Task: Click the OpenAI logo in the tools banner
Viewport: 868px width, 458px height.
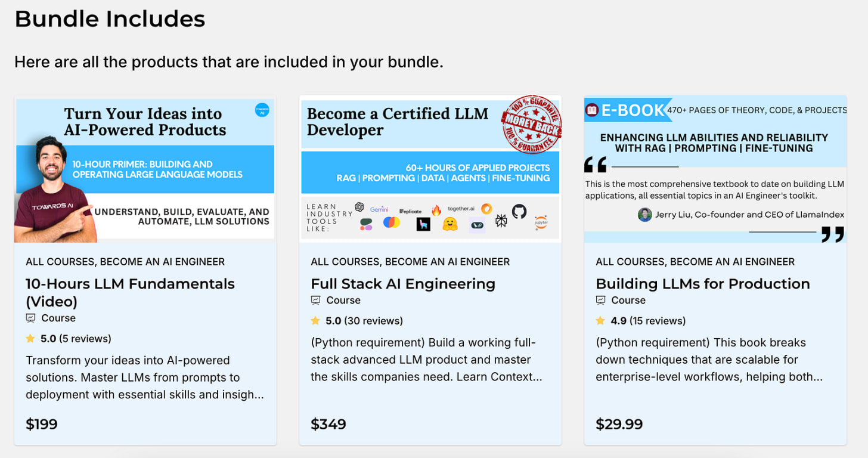Action: 359,207
